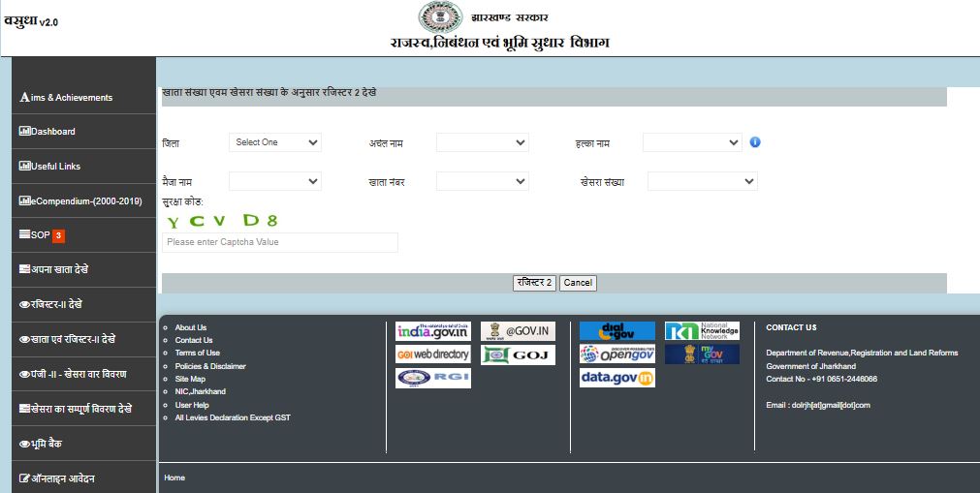The height and width of the screenshot is (493, 980).
Task: Open the Contact Us footer link
Action: pyautogui.click(x=194, y=340)
